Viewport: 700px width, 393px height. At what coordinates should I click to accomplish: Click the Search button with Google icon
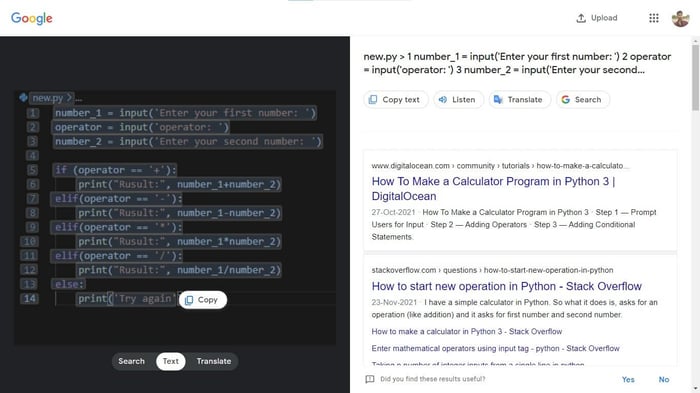[583, 100]
